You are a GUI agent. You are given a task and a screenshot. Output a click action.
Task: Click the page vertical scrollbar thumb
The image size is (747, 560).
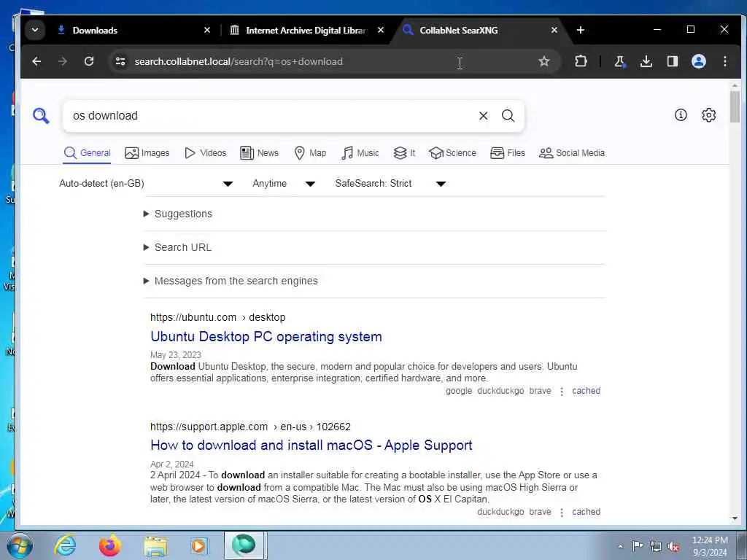click(x=735, y=106)
